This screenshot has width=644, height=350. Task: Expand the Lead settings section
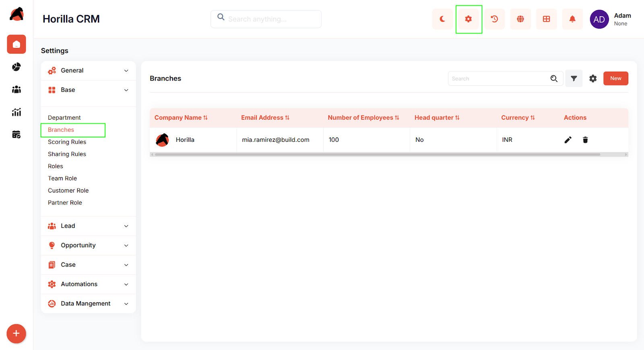89,226
